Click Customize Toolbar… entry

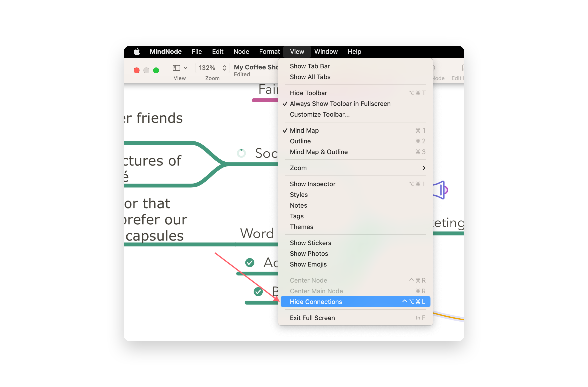pyautogui.click(x=319, y=114)
